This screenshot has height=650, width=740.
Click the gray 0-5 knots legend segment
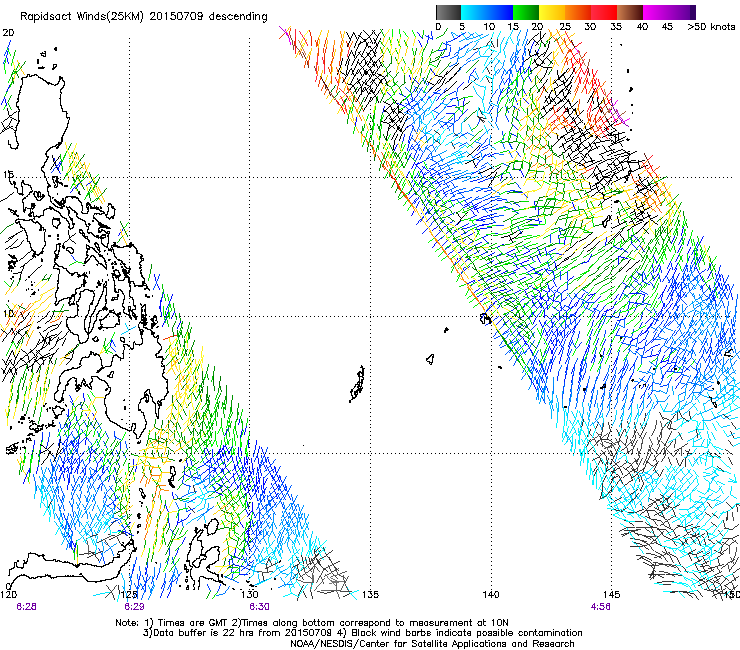[448, 12]
